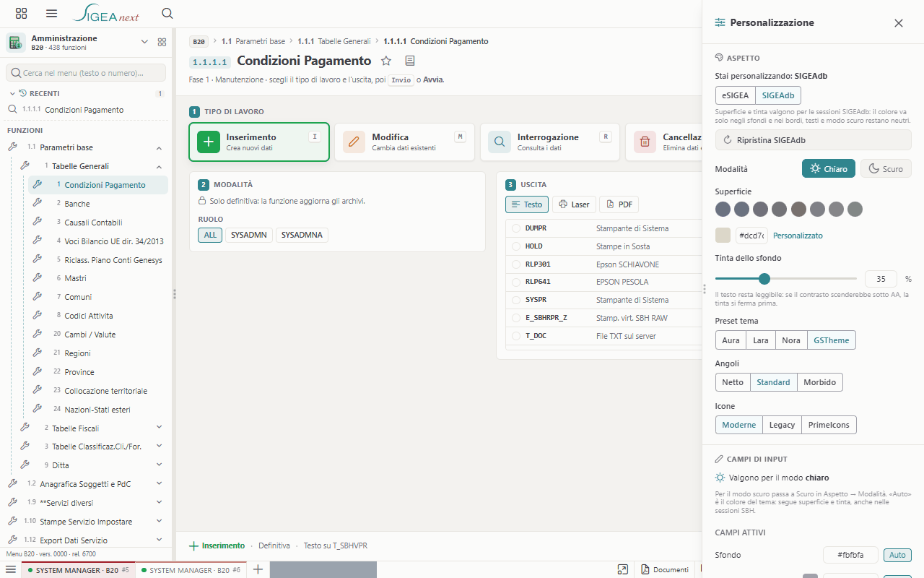The height and width of the screenshot is (578, 924).
Task: Expand Anagrafica Soggetti e PdC section
Action: click(x=159, y=484)
